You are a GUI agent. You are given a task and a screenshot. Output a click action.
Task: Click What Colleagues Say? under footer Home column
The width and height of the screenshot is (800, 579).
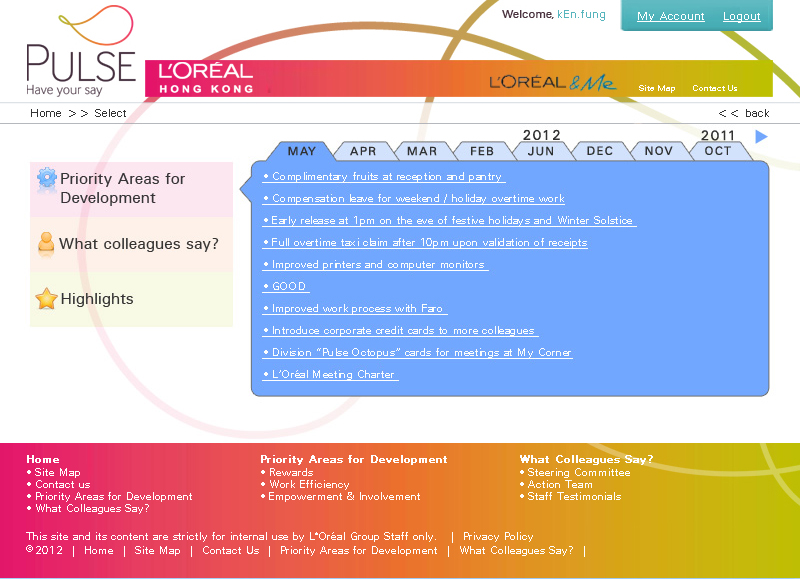[92, 508]
